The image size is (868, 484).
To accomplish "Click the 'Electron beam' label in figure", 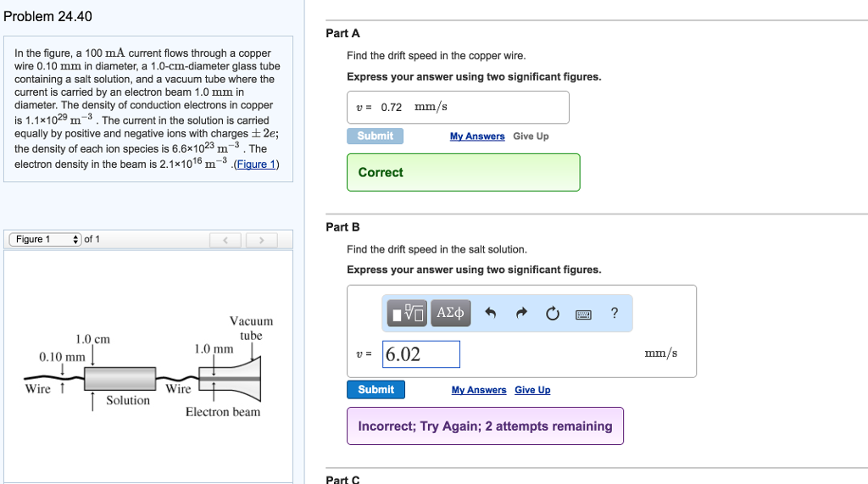I will (x=223, y=412).
